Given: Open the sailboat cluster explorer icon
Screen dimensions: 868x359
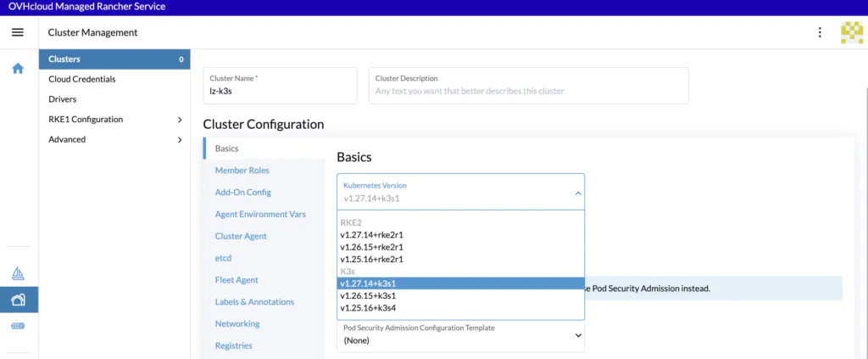Looking at the screenshot, I should tap(18, 273).
